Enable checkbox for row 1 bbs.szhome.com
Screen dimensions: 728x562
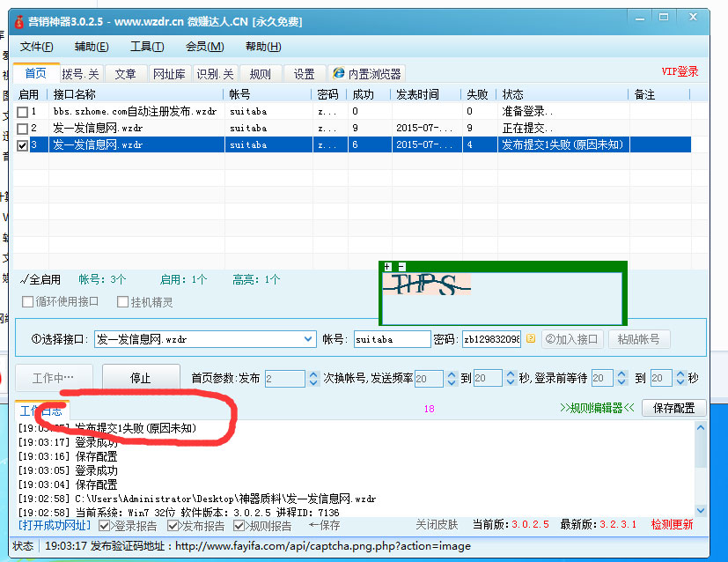23,112
